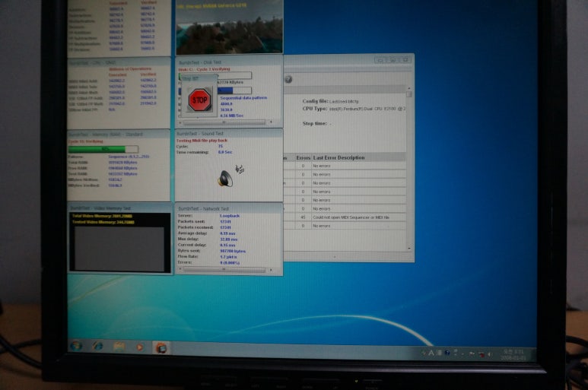This screenshot has height=390, width=588.
Task: Click the red STOP sign button
Action: (199, 100)
